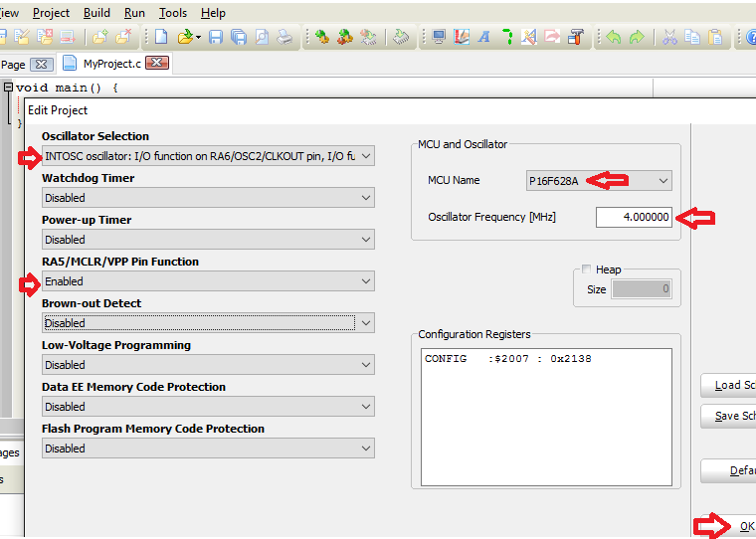Switch to the MyProject.c tab
Viewport: 756px width, 539px height.
click(111, 64)
